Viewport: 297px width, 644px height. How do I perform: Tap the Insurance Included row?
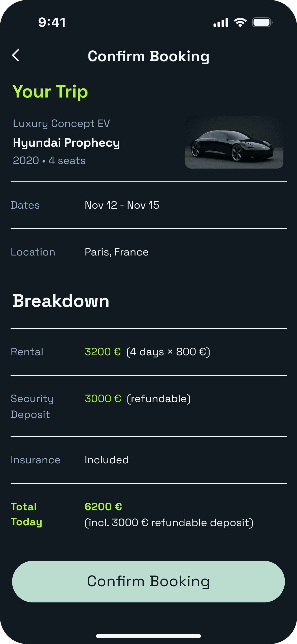pyautogui.click(x=149, y=460)
